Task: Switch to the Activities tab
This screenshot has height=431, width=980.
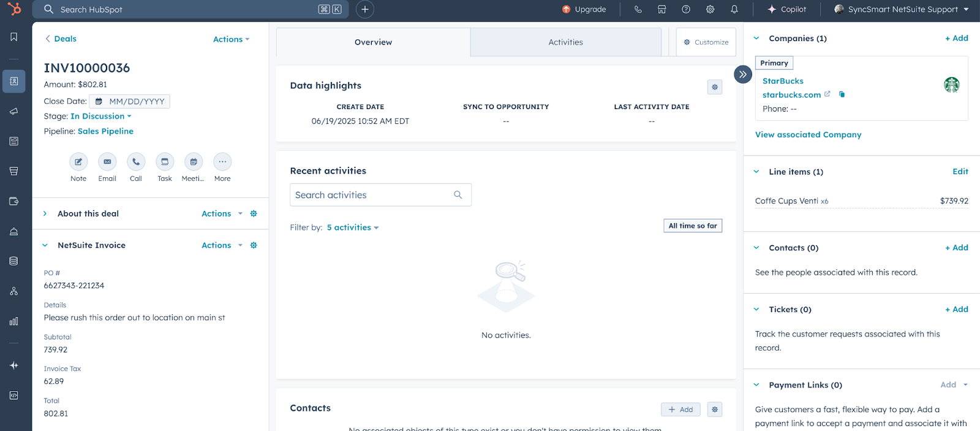Action: point(566,42)
